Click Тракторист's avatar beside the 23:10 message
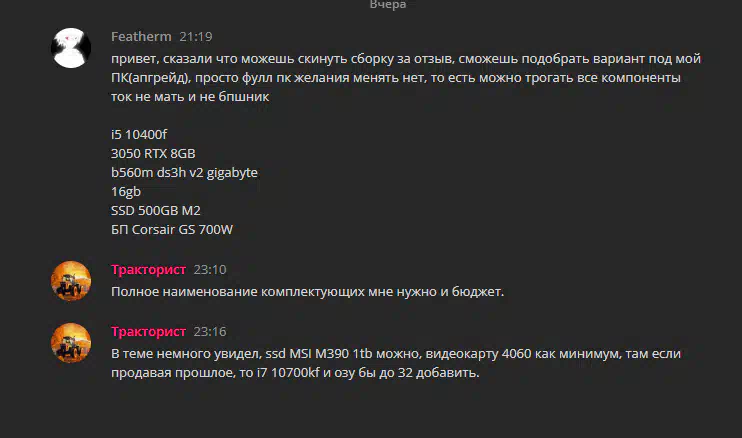742x438 pixels. click(x=71, y=281)
